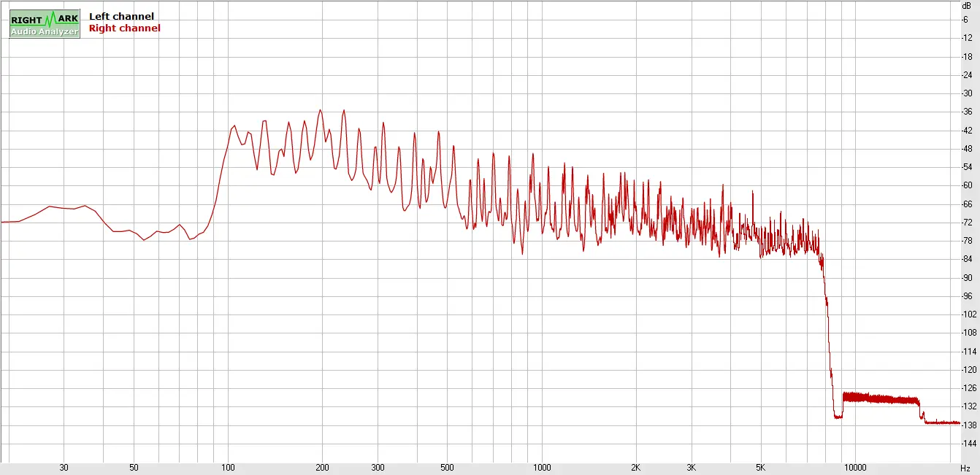Click the -6 dB axis value
The width and height of the screenshot is (980, 475).
pos(965,19)
